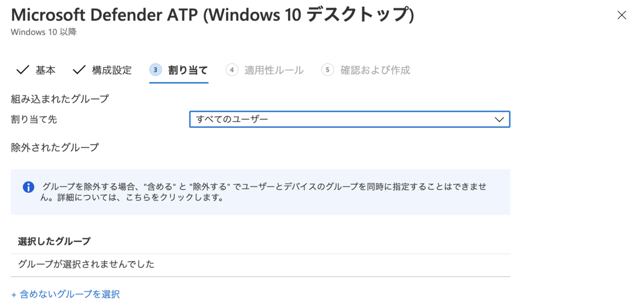Click the 選択したグループ column header
This screenshot has width=644, height=307.
pyautogui.click(x=54, y=242)
